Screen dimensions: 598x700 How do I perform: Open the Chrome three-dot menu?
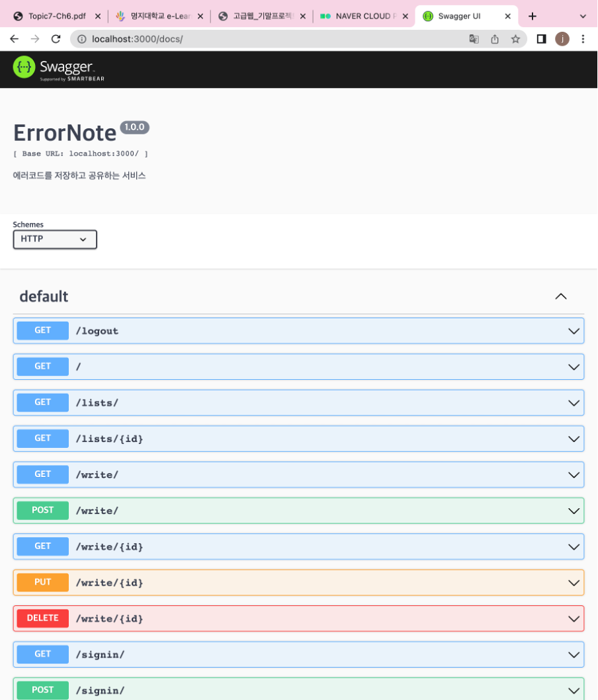[x=583, y=39]
